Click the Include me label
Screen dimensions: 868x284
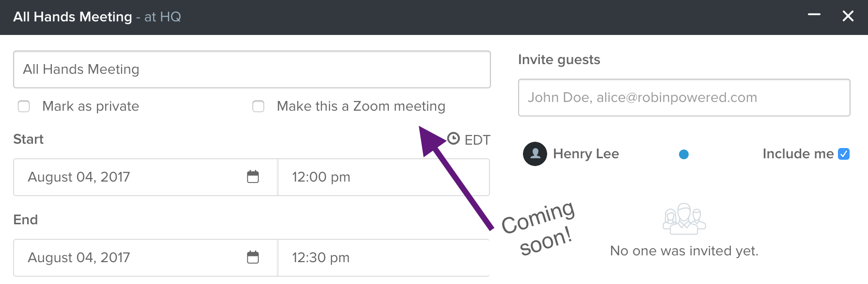coord(798,154)
